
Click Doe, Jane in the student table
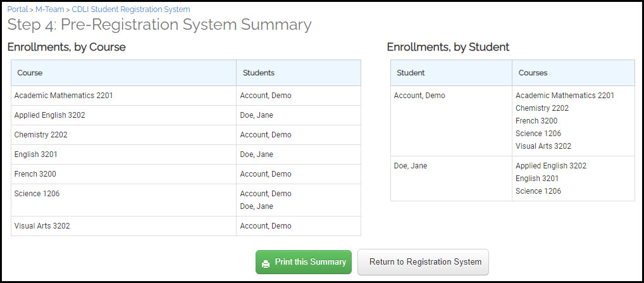(x=411, y=166)
